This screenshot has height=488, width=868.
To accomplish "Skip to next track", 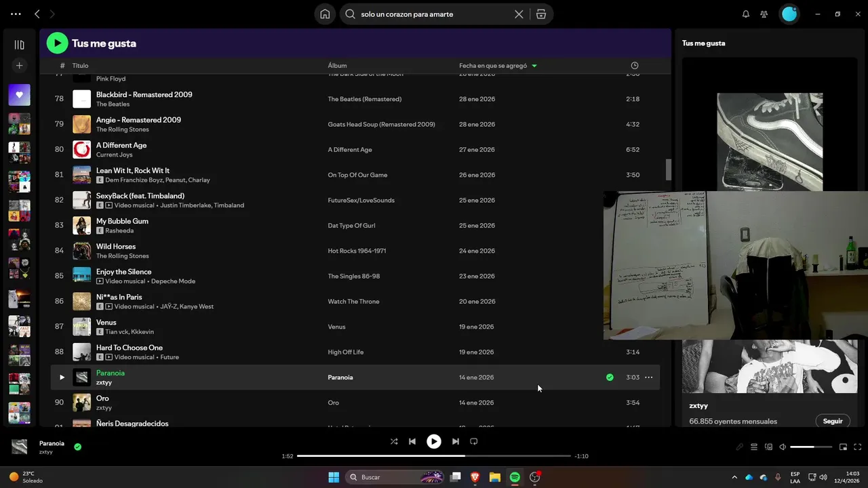I will point(456,441).
